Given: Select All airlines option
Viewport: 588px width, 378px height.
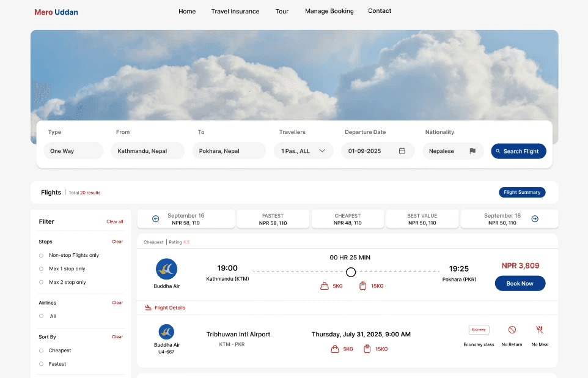Looking at the screenshot, I should tap(41, 316).
